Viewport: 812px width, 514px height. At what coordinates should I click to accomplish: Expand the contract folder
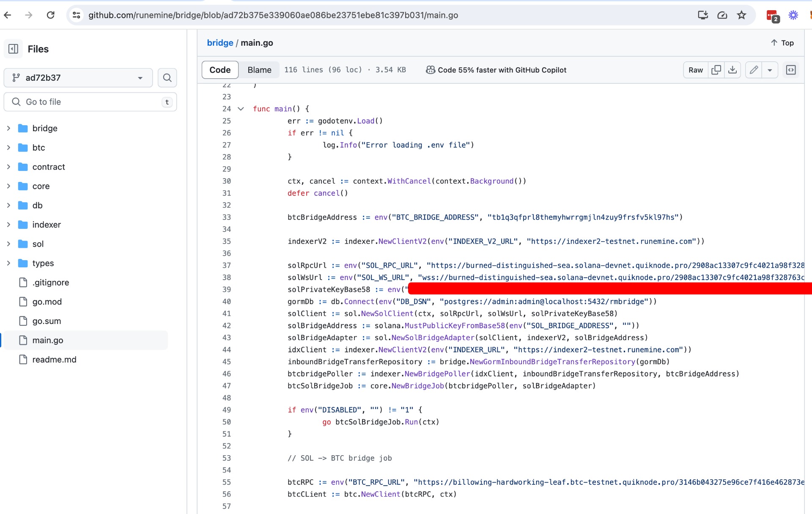click(8, 167)
